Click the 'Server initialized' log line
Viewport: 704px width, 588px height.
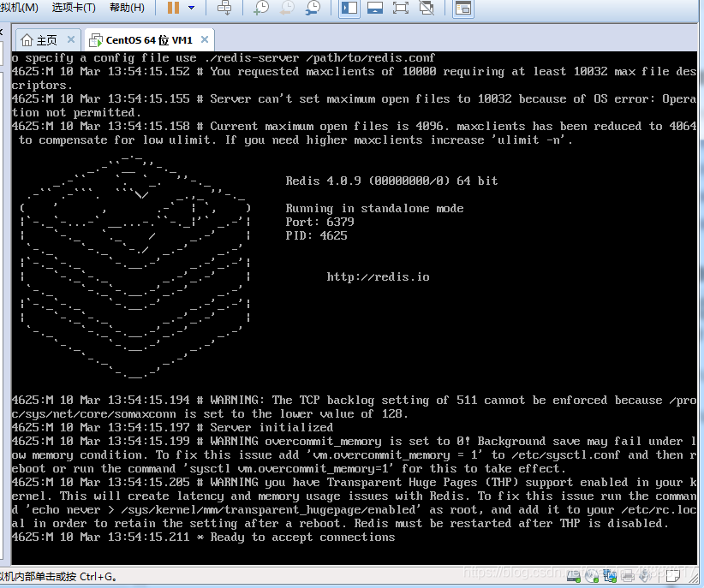click(172, 427)
